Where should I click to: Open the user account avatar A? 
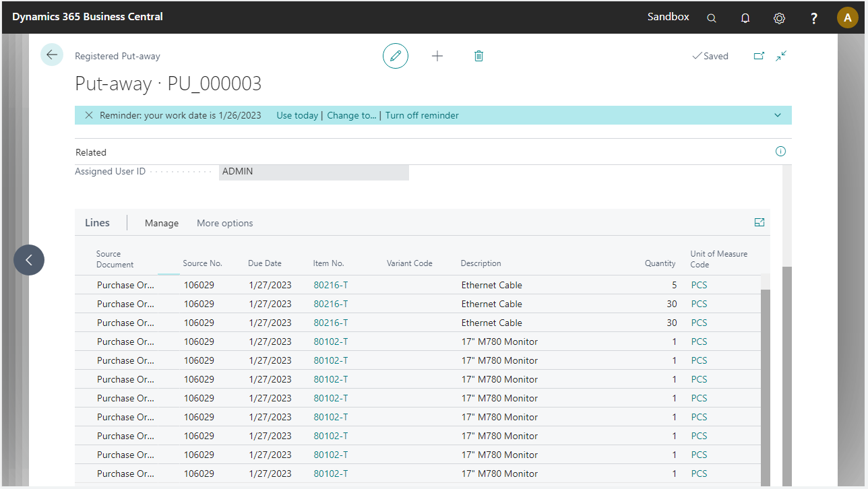click(848, 18)
